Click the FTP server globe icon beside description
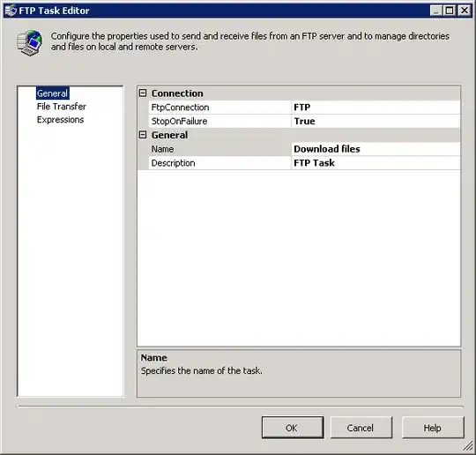The height and width of the screenshot is (455, 476). 29,42
